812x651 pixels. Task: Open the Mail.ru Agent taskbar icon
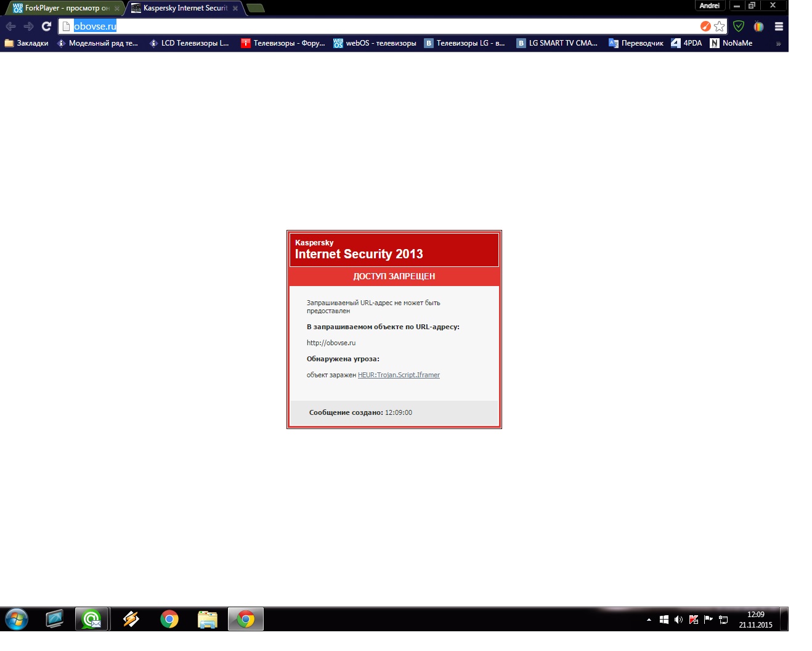(x=92, y=619)
